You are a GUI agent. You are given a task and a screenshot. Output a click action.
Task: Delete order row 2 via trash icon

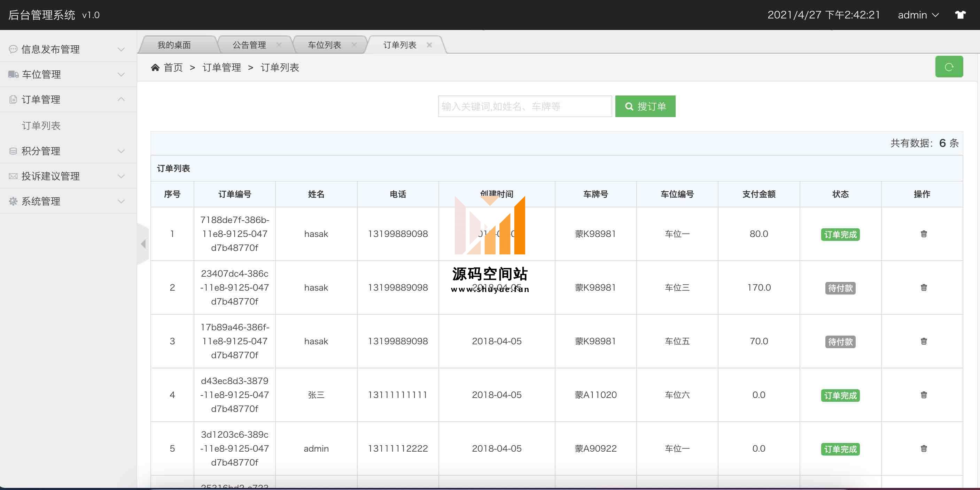[923, 288]
